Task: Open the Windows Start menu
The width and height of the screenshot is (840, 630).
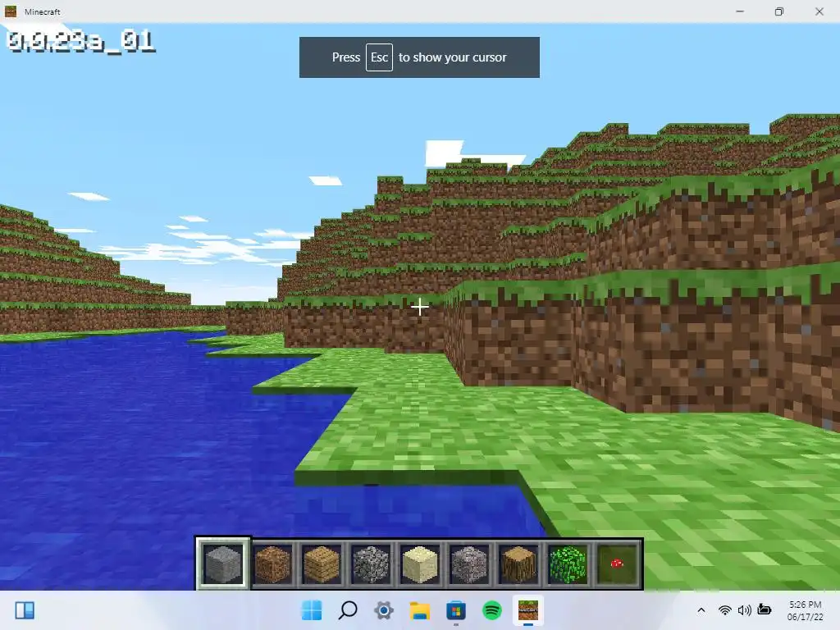Action: [x=312, y=610]
